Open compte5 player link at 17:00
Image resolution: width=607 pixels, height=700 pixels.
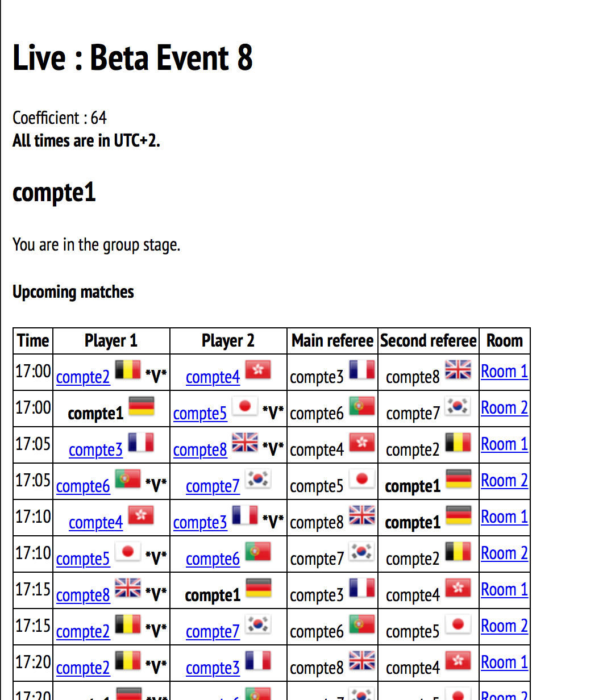tap(200, 414)
